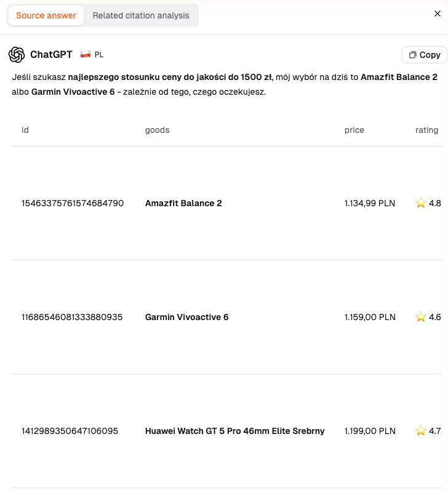Select the price column header

(x=354, y=130)
